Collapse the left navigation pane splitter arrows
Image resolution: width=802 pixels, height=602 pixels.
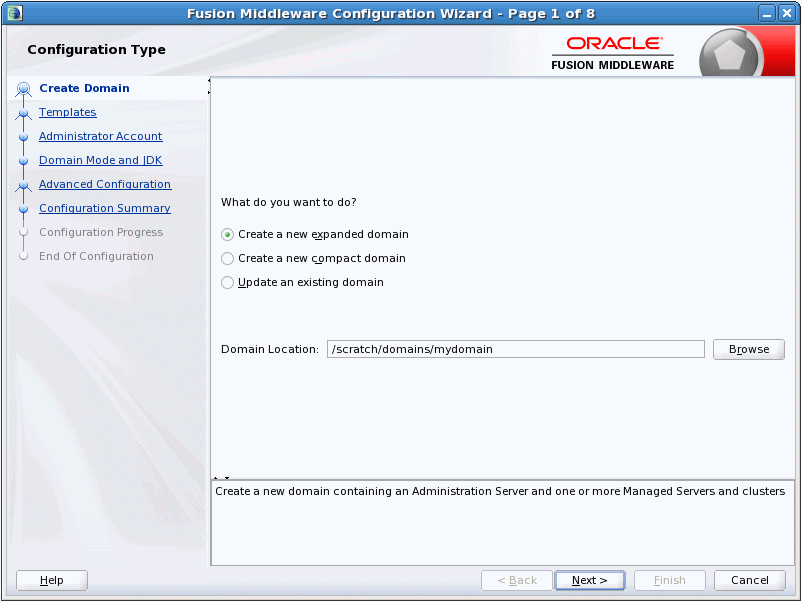(x=209, y=86)
